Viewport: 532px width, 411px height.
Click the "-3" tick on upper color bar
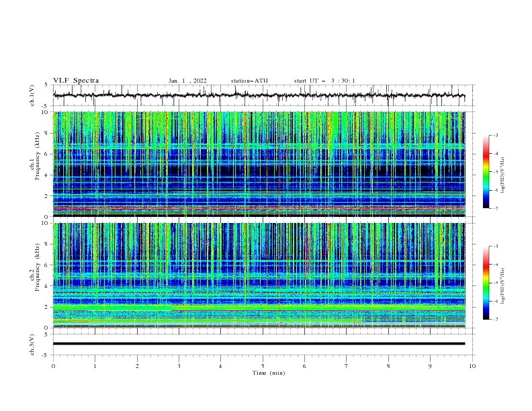pos(495,135)
